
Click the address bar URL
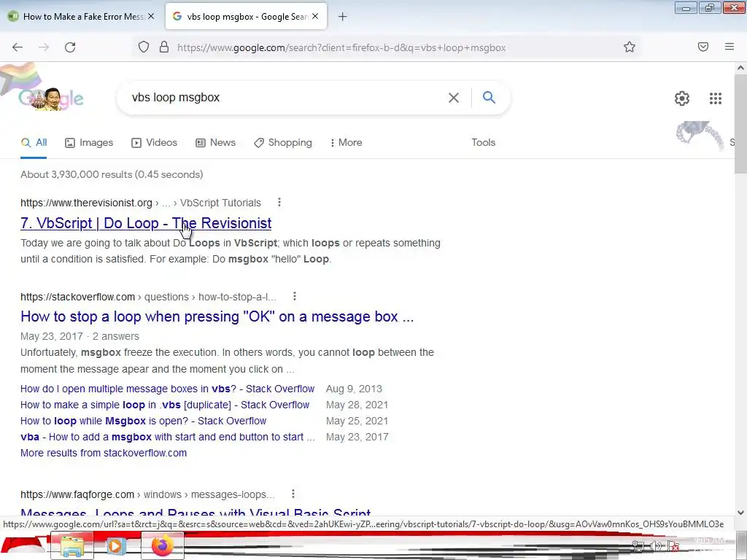pos(341,47)
